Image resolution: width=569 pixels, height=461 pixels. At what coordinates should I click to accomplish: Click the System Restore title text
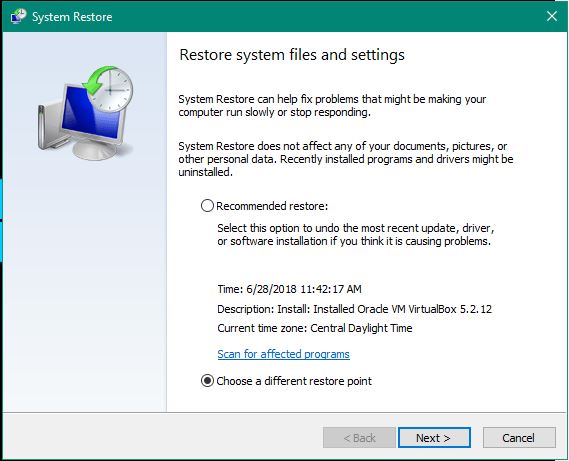coord(72,17)
